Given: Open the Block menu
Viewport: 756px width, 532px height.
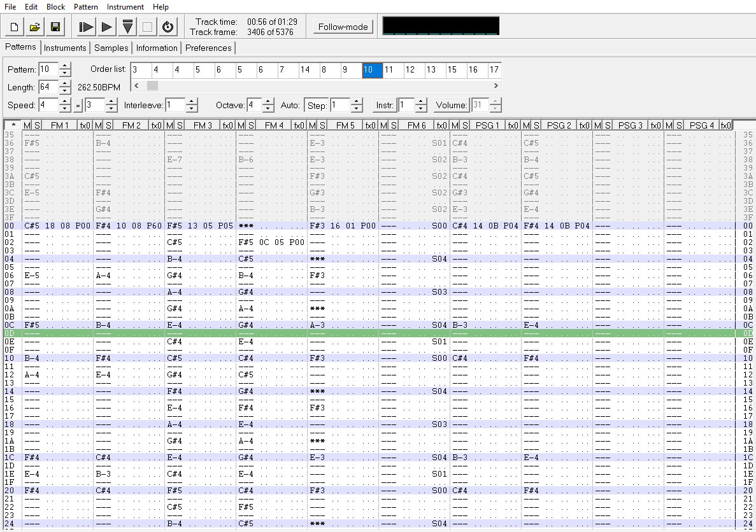Looking at the screenshot, I should coord(55,7).
